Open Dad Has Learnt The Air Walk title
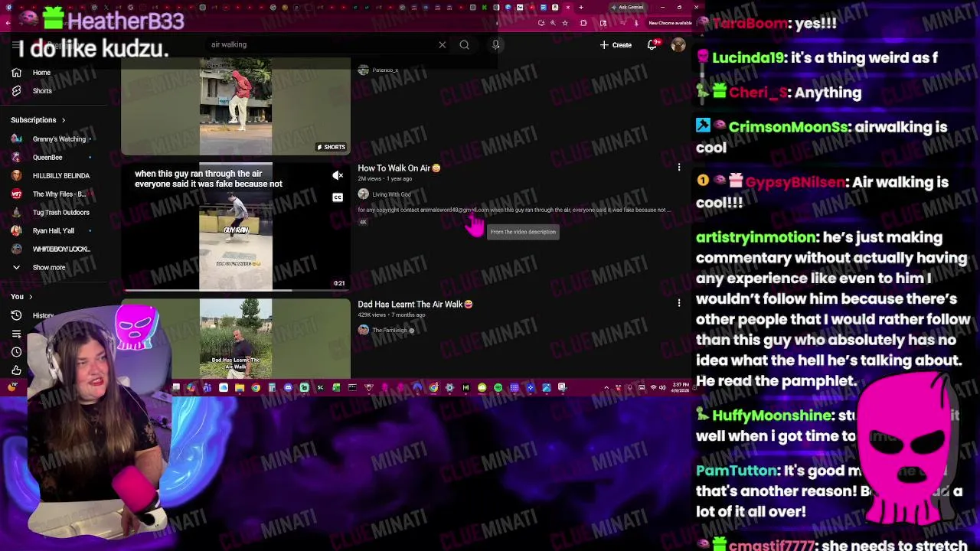980x551 pixels. [x=415, y=305]
